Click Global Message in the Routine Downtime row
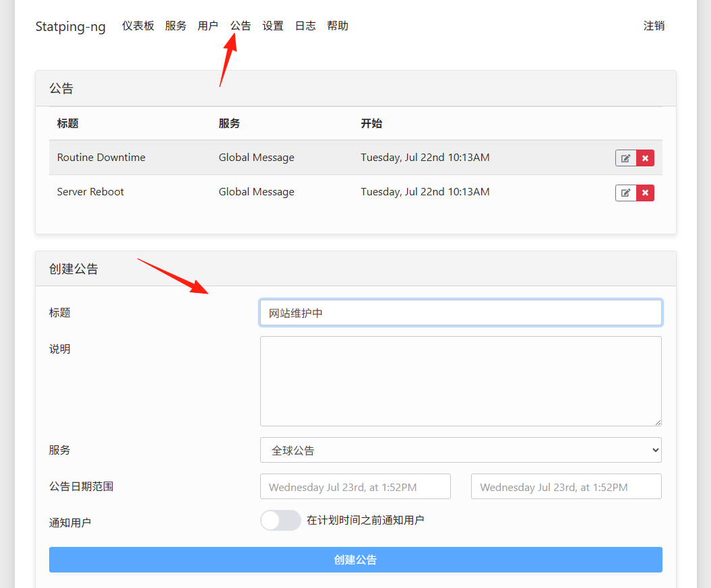 pos(256,157)
